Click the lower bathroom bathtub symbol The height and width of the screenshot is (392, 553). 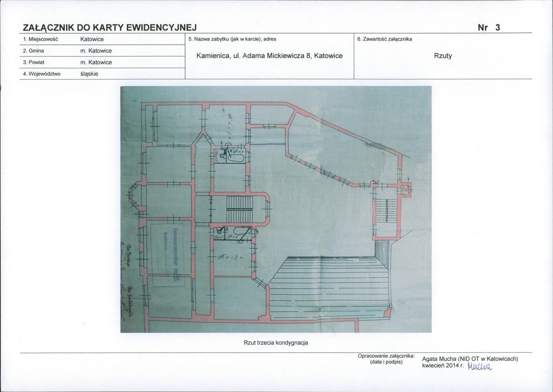click(242, 233)
